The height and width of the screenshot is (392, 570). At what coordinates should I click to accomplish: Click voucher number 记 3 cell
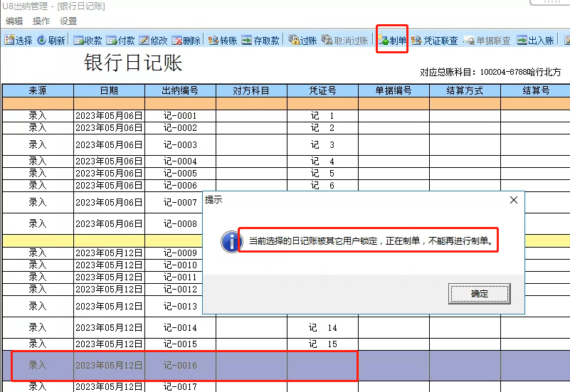[x=323, y=145]
